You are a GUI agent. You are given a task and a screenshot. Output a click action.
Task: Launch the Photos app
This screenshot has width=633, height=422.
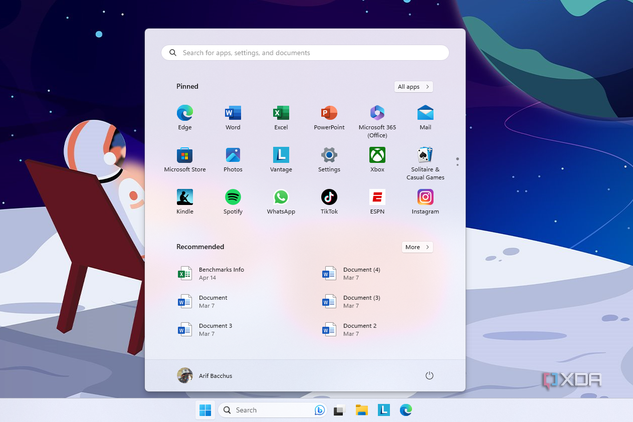click(233, 160)
